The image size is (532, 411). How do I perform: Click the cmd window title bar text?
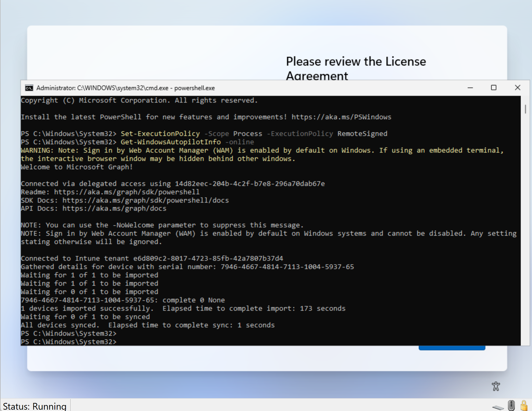(126, 88)
